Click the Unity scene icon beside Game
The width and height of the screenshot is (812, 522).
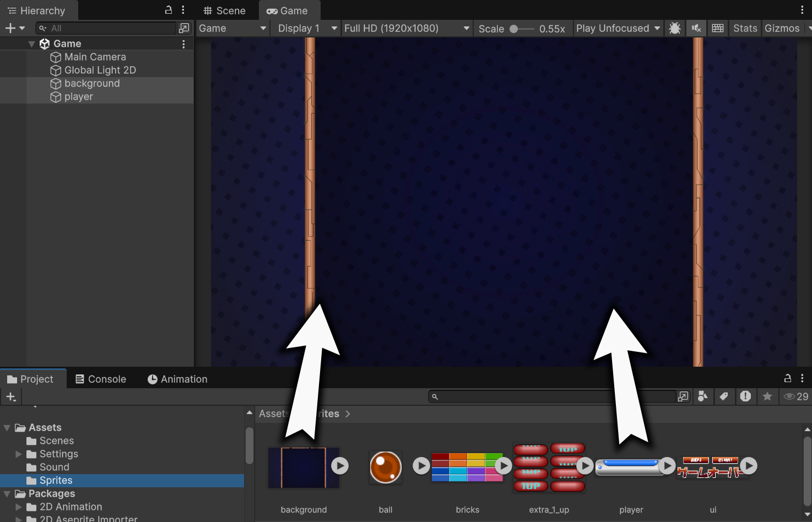pos(45,44)
